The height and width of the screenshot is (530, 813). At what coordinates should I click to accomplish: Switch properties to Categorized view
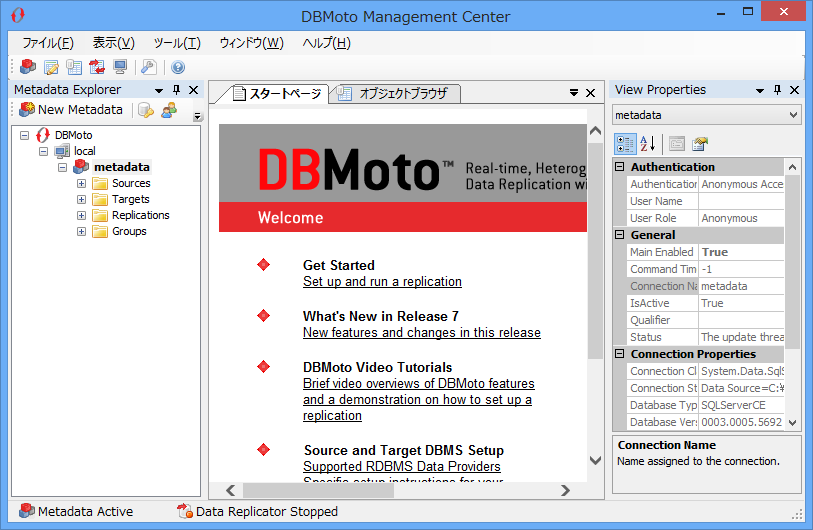[x=625, y=144]
